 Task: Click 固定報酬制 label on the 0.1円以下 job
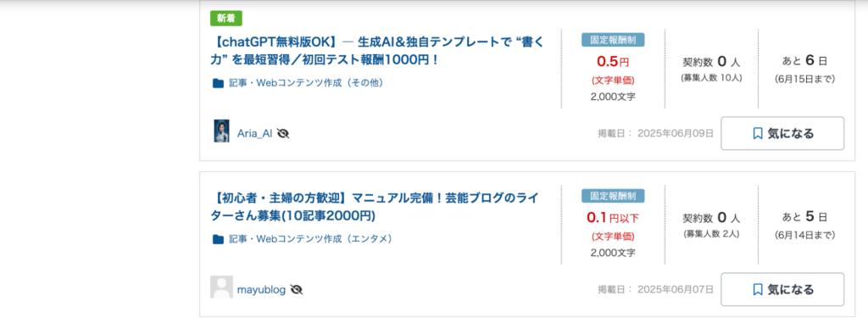pyautogui.click(x=613, y=196)
